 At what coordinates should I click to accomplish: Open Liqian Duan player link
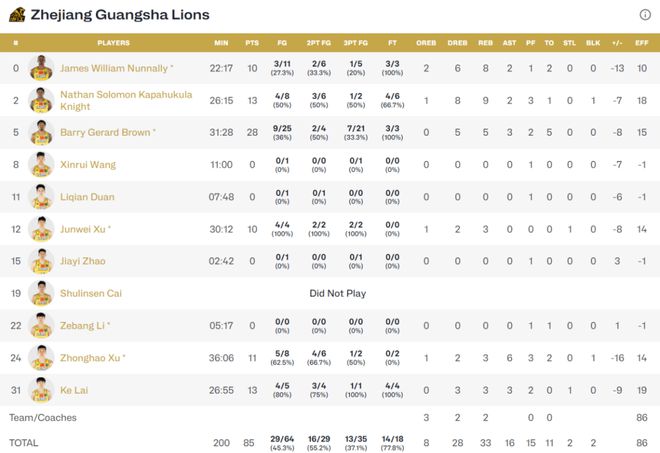87,197
